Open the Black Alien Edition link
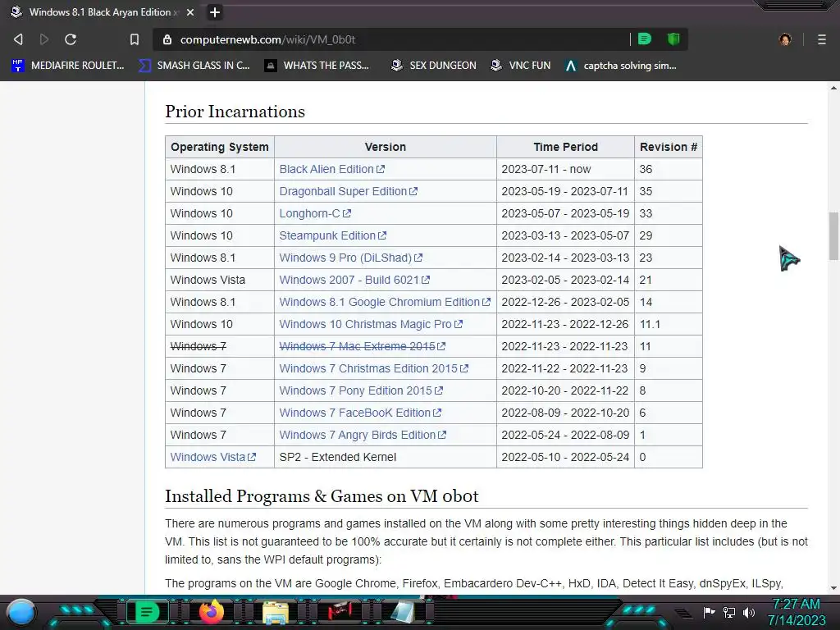This screenshot has width=840, height=630. pos(331,169)
